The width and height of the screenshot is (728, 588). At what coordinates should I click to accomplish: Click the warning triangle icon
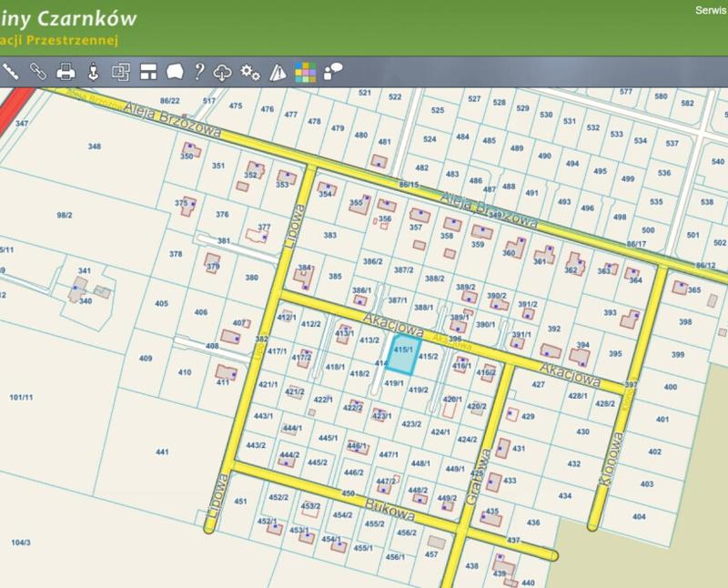click(x=278, y=70)
